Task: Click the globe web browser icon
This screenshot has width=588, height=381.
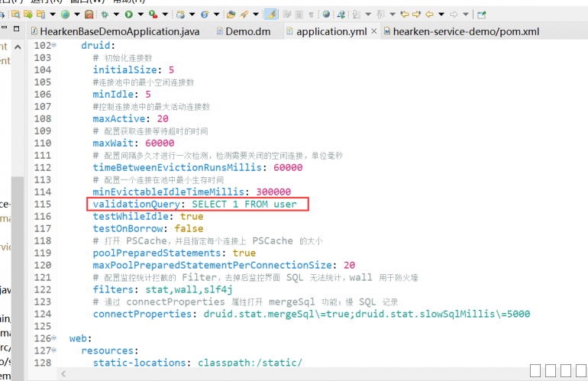Action: pyautogui.click(x=326, y=14)
